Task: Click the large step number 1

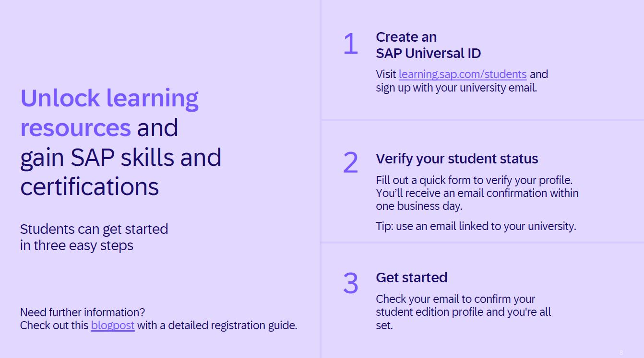Action: pos(350,44)
